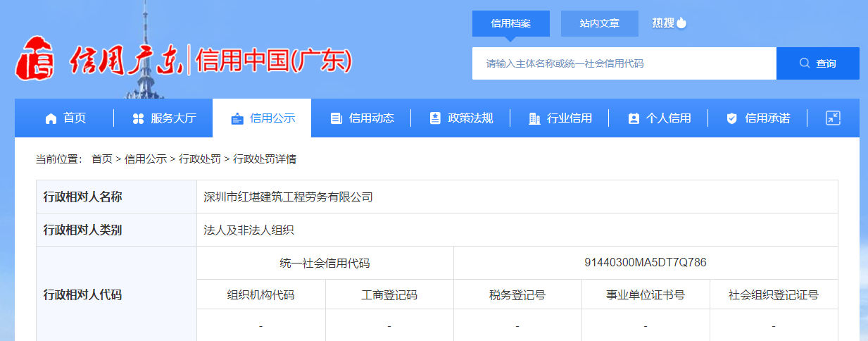Viewport: 868px width, 341px height.
Task: Click credit code 91440300MA5DT7Q786
Action: coord(645,263)
